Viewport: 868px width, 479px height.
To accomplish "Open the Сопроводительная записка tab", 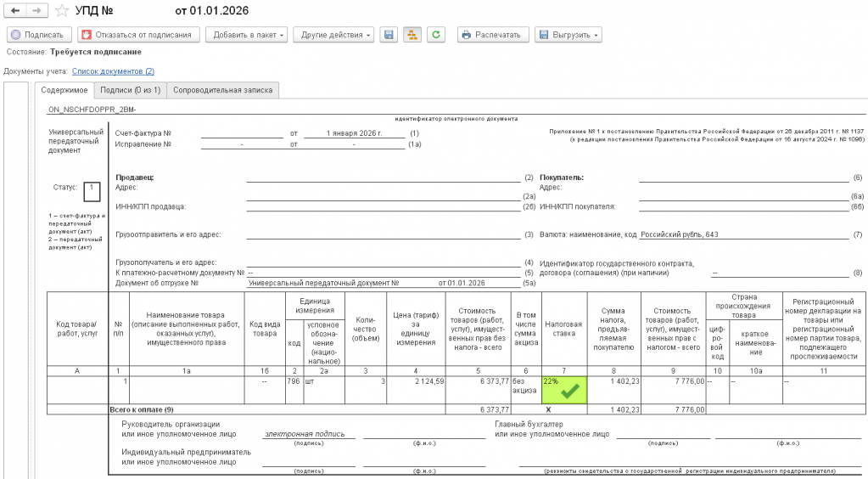I will pos(222,90).
